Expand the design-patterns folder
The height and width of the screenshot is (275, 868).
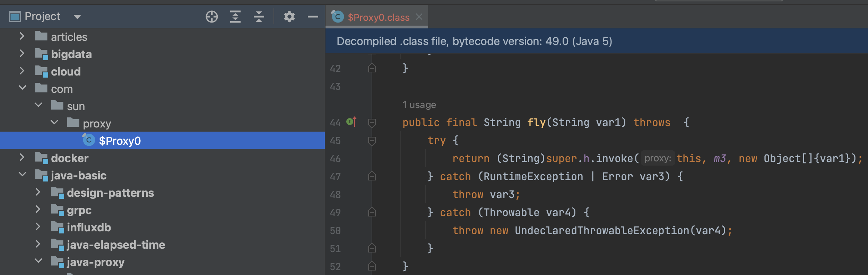point(38,192)
